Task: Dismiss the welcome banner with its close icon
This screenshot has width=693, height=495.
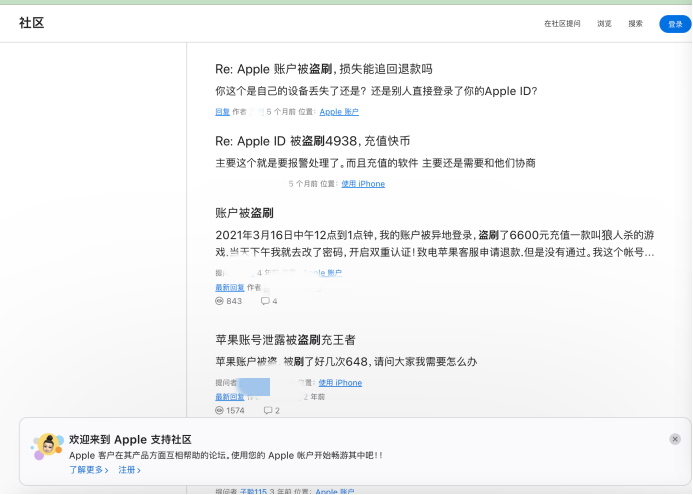Action: point(675,439)
